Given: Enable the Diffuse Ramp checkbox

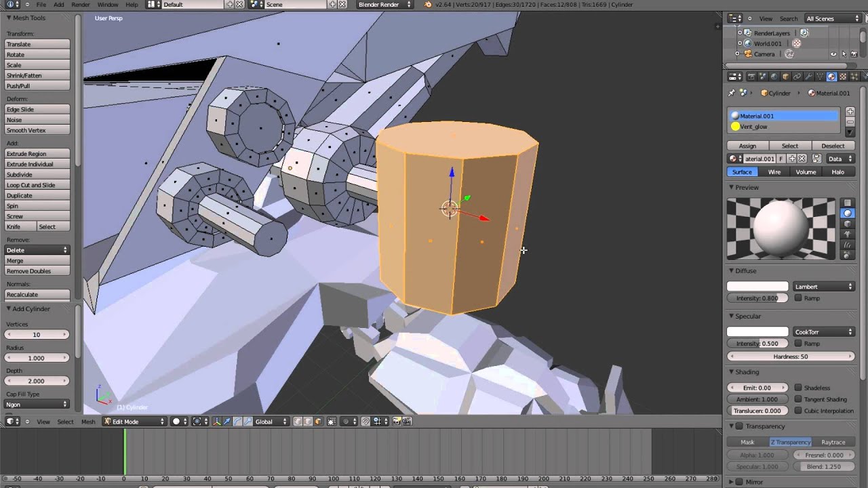Looking at the screenshot, I should pos(798,298).
